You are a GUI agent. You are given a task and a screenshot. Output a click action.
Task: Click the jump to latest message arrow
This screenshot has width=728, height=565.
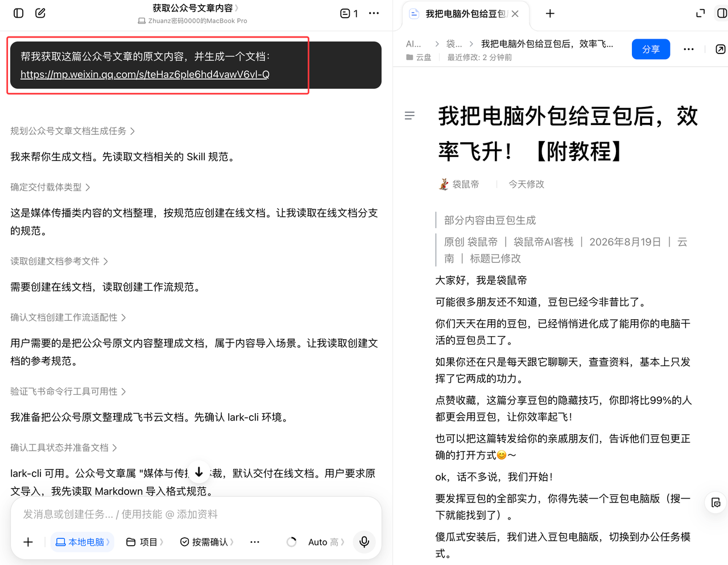(199, 472)
